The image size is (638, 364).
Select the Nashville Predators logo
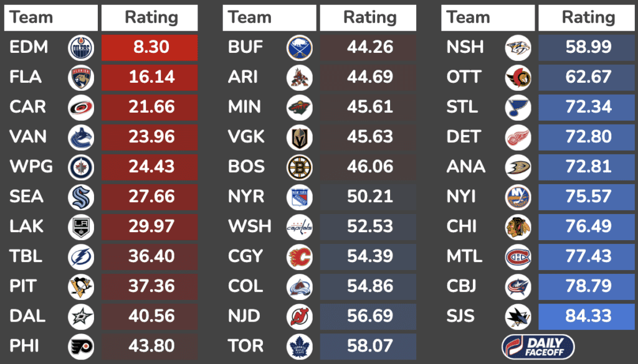coord(518,48)
